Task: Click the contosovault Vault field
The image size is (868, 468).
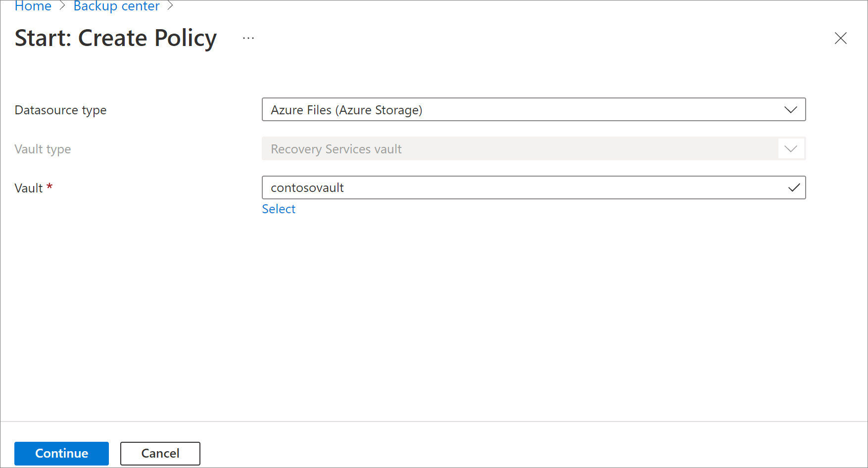Action: [x=525, y=188]
